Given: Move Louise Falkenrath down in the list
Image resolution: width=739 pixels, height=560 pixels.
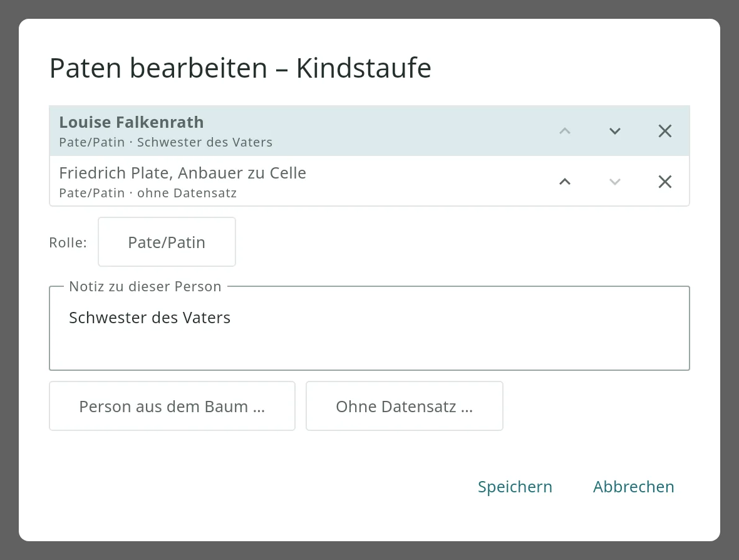Looking at the screenshot, I should (x=614, y=131).
